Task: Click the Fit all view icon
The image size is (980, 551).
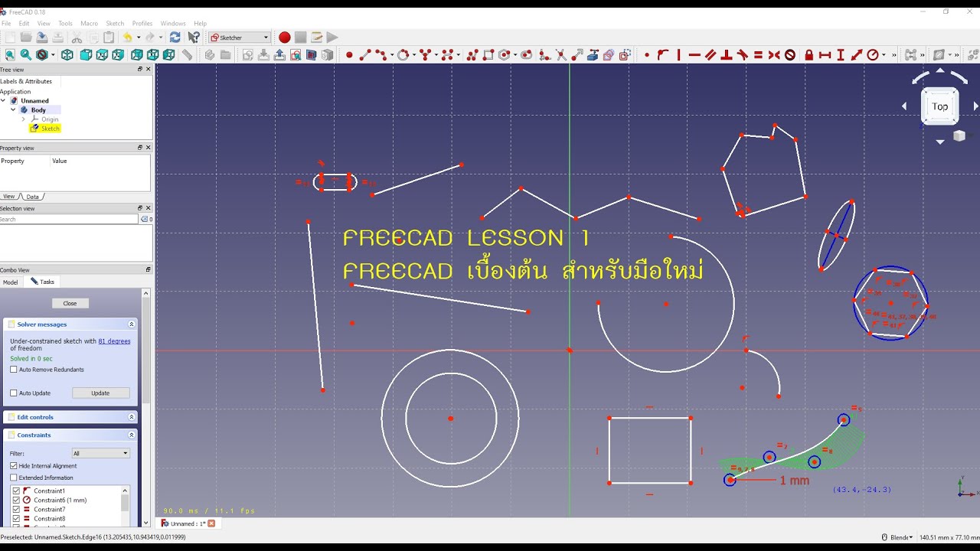Action: (x=10, y=54)
